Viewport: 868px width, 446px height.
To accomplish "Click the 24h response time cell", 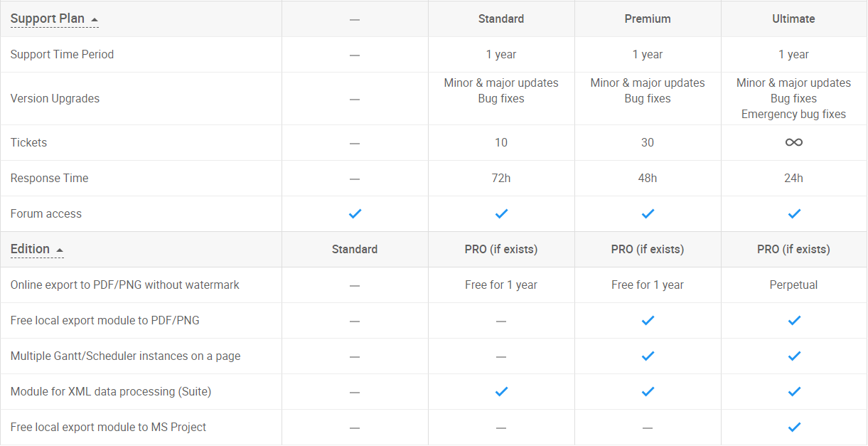I will 793,178.
